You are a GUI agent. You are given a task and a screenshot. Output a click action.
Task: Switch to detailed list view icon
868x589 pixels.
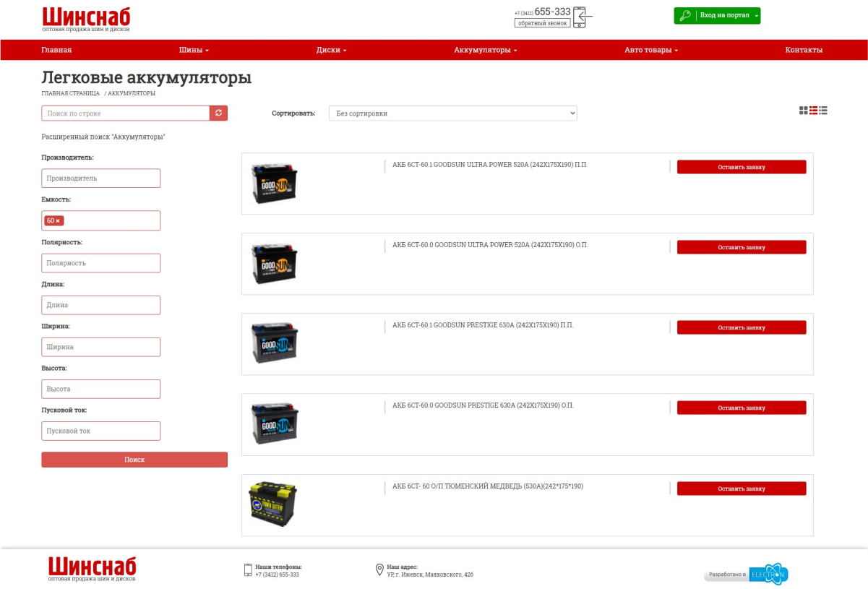[813, 111]
